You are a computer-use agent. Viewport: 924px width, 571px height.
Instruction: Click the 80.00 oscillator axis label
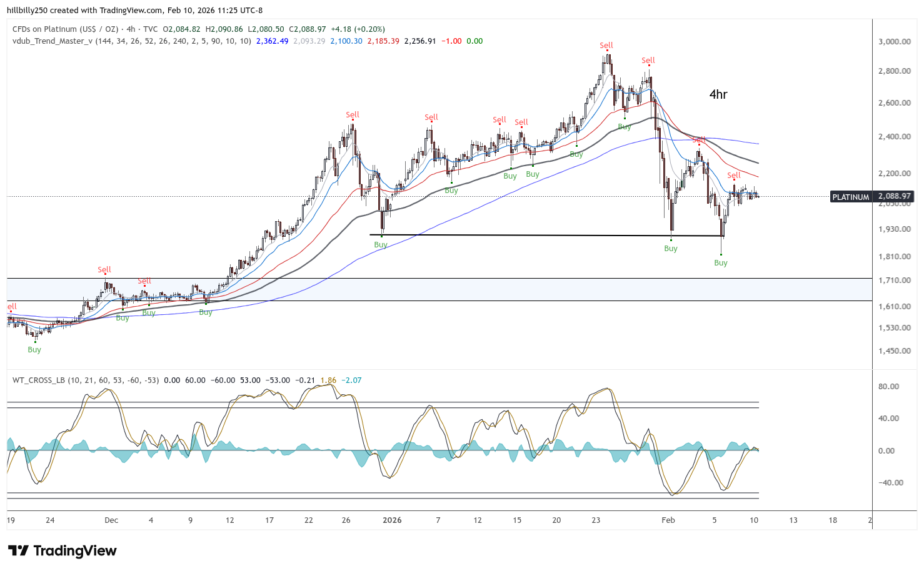888,387
